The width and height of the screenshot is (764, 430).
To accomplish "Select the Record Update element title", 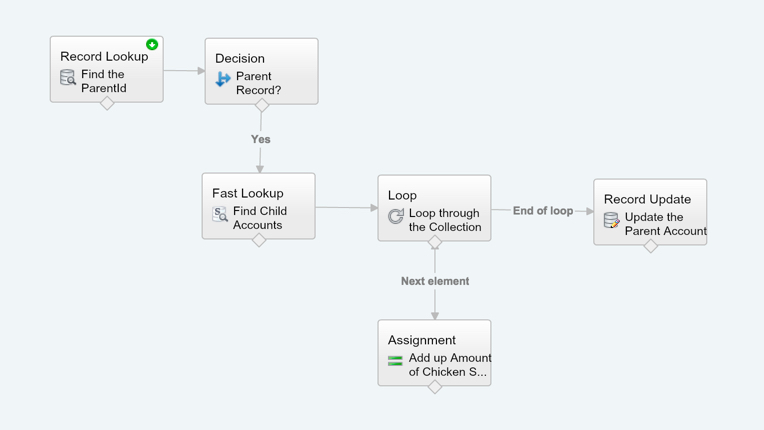I will coord(647,199).
